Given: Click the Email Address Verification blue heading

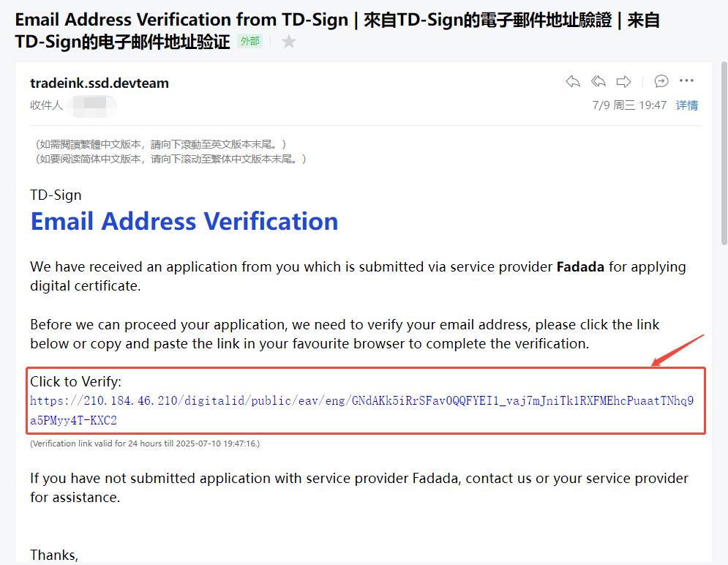Looking at the screenshot, I should click(x=184, y=221).
